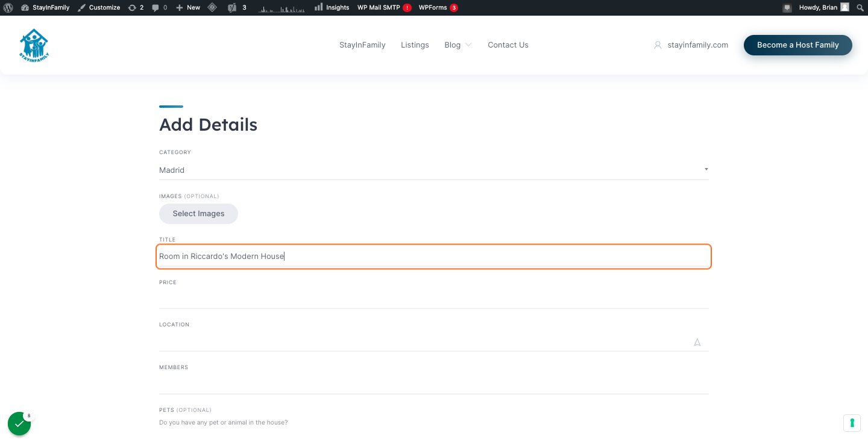Open admin bar notification speech icon
This screenshot has height=439, width=868.
pyautogui.click(x=787, y=8)
